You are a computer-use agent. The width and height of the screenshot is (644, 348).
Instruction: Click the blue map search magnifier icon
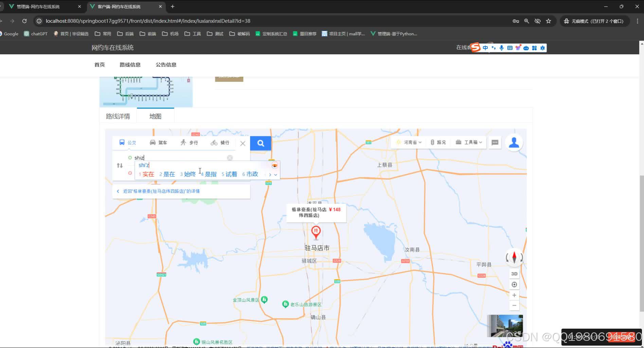pos(261,143)
